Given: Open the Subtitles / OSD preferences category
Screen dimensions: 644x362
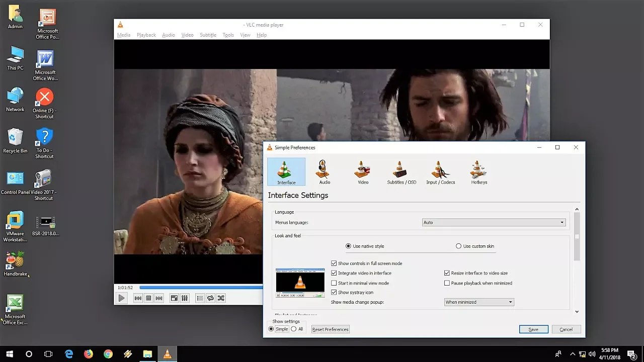Looking at the screenshot, I should tap(401, 171).
